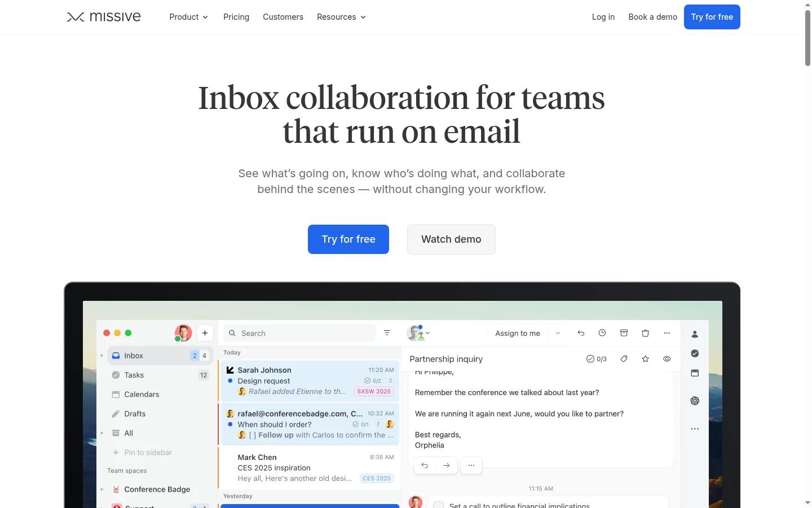The image size is (812, 508).
Task: Open Conference Badge team space
Action: point(157,489)
